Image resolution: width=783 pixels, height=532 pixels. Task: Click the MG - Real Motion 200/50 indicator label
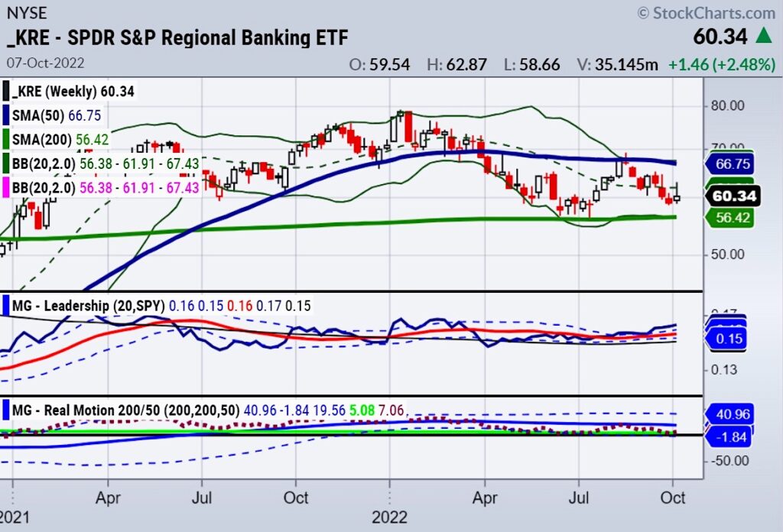click(x=126, y=410)
